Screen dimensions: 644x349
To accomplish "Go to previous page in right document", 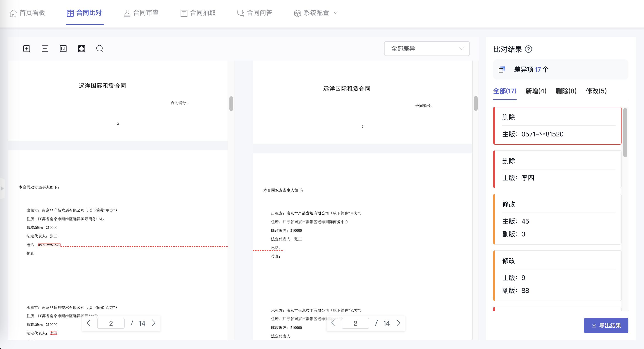I will [333, 323].
